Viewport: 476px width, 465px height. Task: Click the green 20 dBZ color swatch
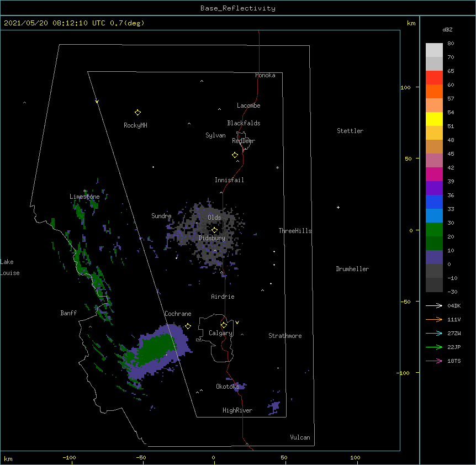click(x=434, y=230)
